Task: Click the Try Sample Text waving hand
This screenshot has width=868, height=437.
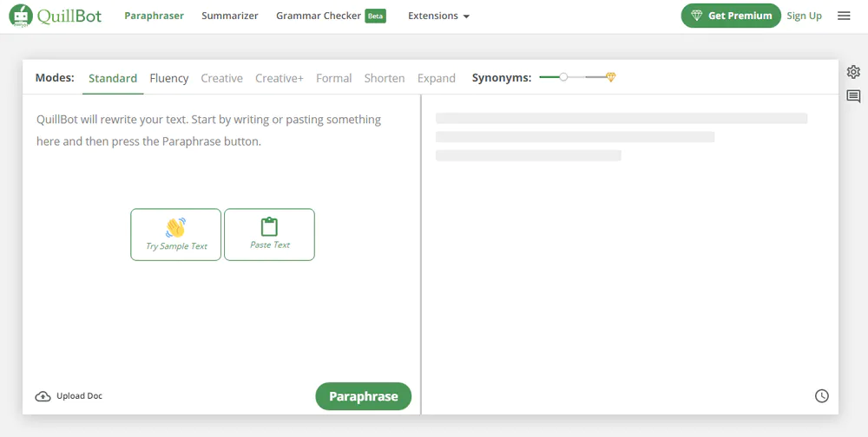Action: [x=176, y=228]
